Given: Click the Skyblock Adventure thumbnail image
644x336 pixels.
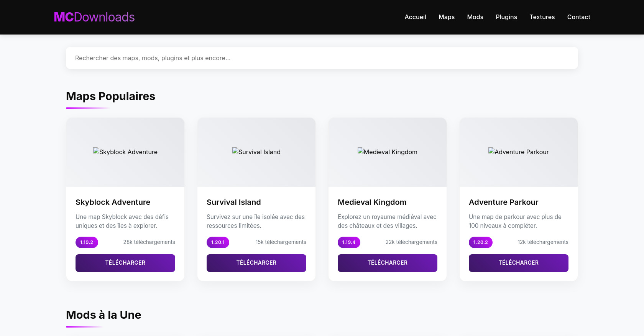Looking at the screenshot, I should click(x=125, y=152).
